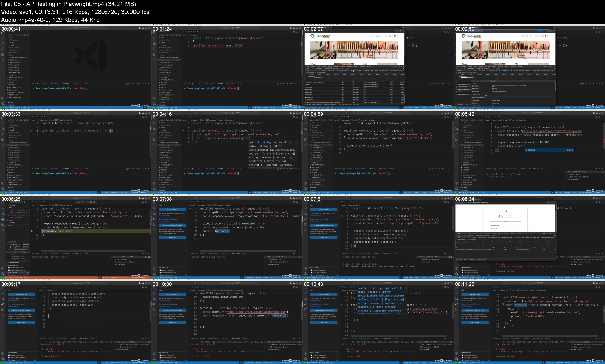Click notifications bell in the 00:00:41 frame
The image size is (605, 364).
click(149, 108)
